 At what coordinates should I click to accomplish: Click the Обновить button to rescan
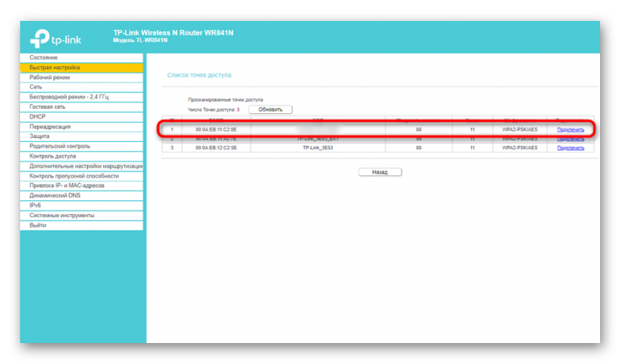click(x=270, y=109)
